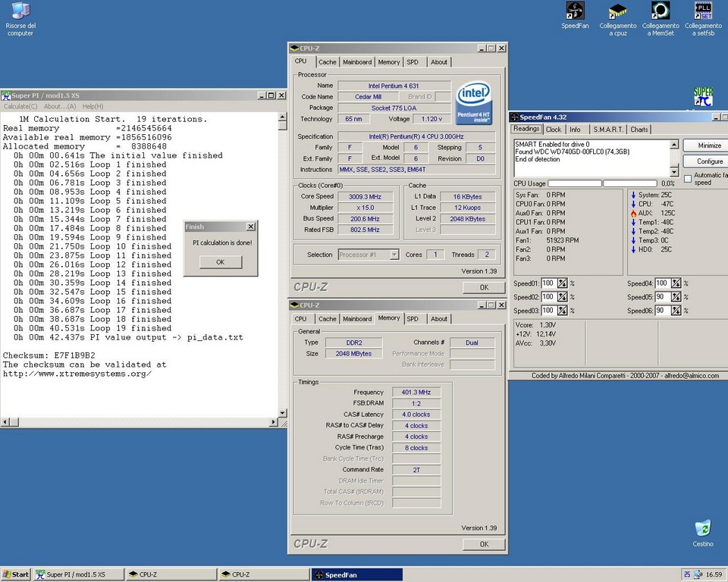Open Mainboard tab in CPU-Z processor window
The width and height of the screenshot is (728, 582).
click(x=357, y=61)
